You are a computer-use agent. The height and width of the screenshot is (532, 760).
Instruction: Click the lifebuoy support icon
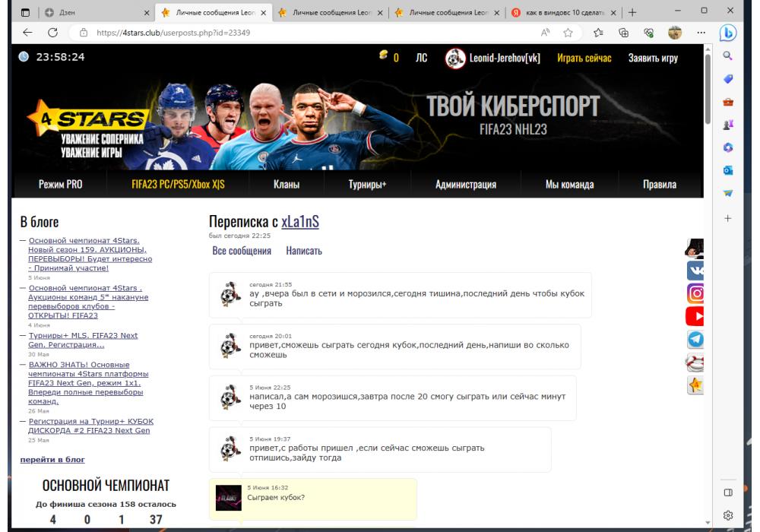click(x=695, y=363)
